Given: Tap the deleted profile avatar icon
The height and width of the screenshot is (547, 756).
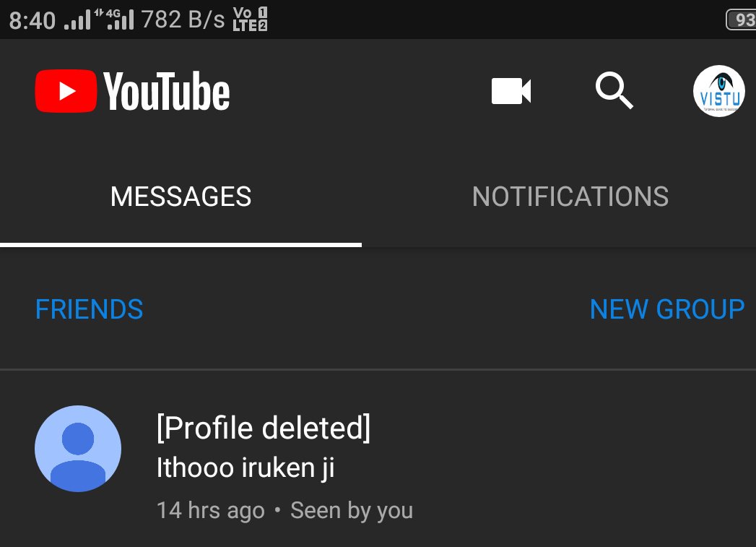Looking at the screenshot, I should tap(78, 449).
